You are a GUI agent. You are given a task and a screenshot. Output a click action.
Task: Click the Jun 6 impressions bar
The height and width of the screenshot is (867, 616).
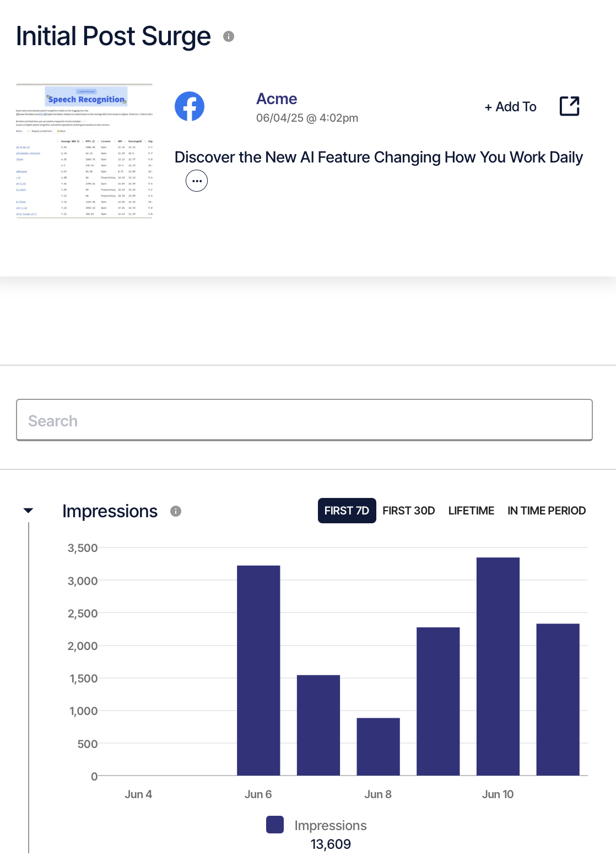tap(258, 670)
